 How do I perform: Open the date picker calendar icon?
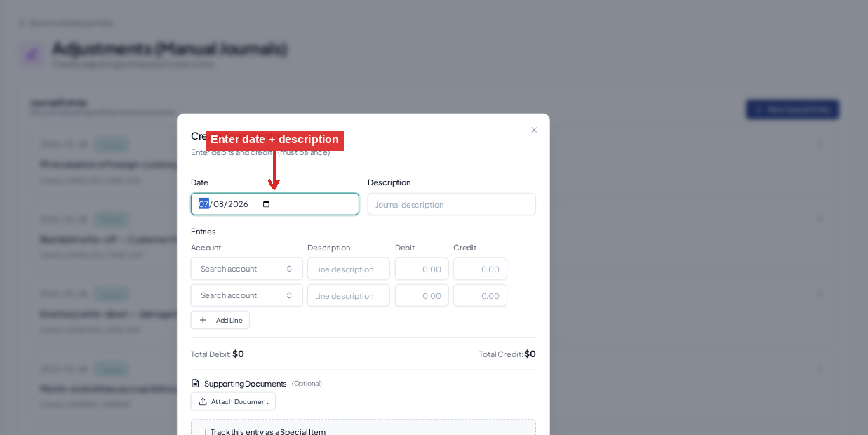[x=266, y=204]
